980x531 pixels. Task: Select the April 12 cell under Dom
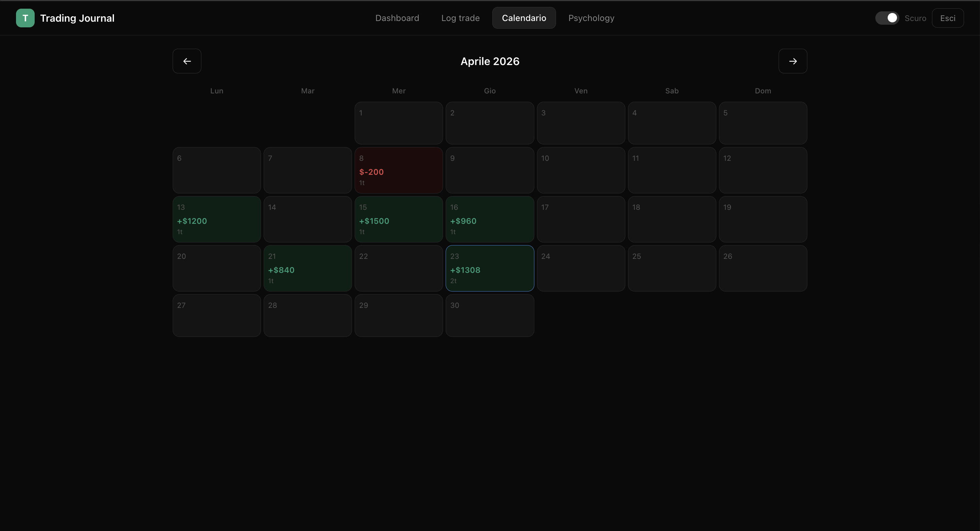[763, 170]
